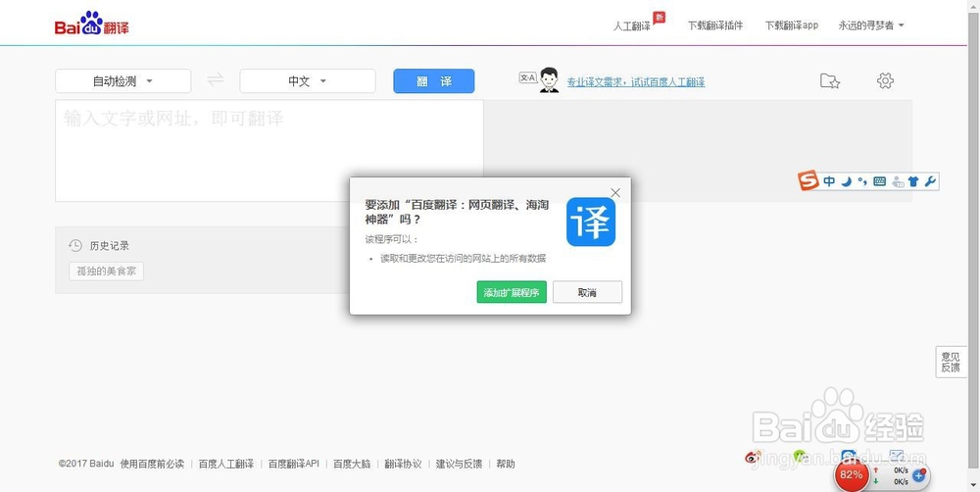Click the 读取和更改您在访问的网站上的所有数据 permission text
The height and width of the screenshot is (492, 980).
464,258
